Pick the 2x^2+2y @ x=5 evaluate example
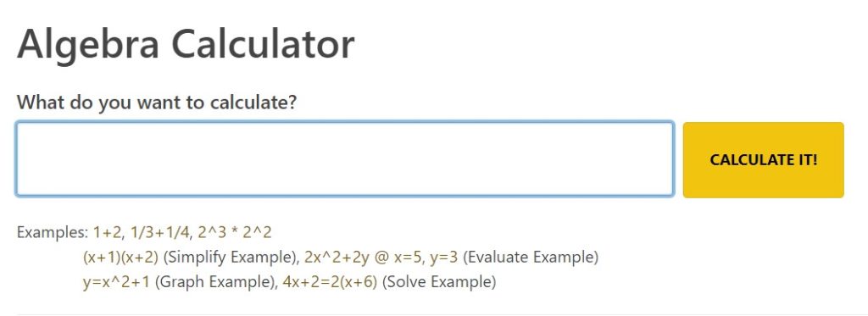Screen dimensions: 868x316 click(x=363, y=258)
